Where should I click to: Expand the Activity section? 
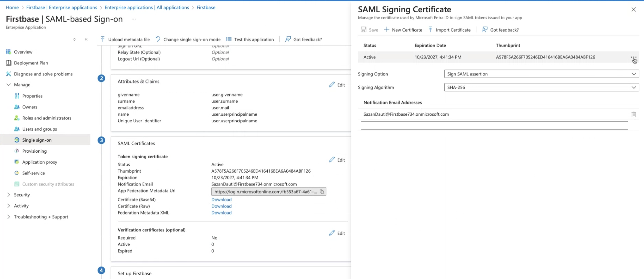[9, 206]
